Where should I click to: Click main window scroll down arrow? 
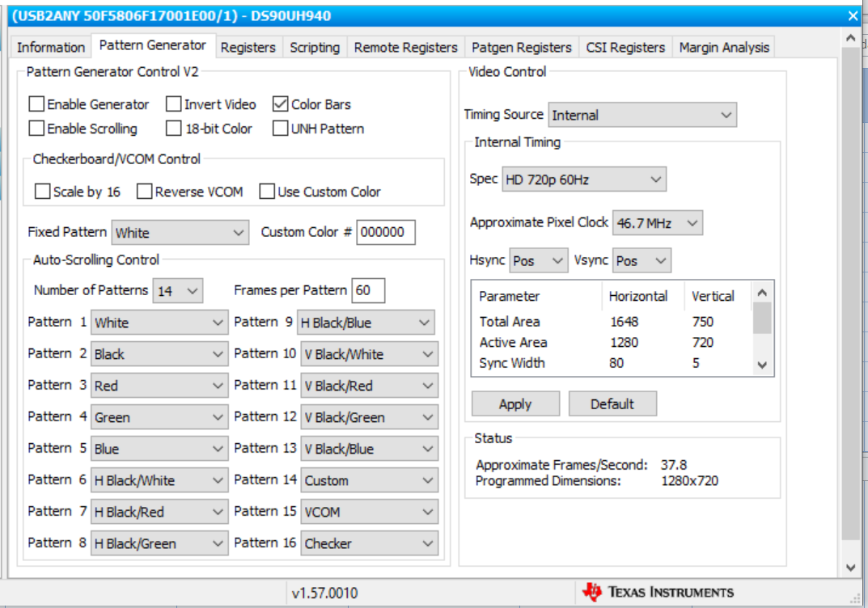[x=851, y=567]
